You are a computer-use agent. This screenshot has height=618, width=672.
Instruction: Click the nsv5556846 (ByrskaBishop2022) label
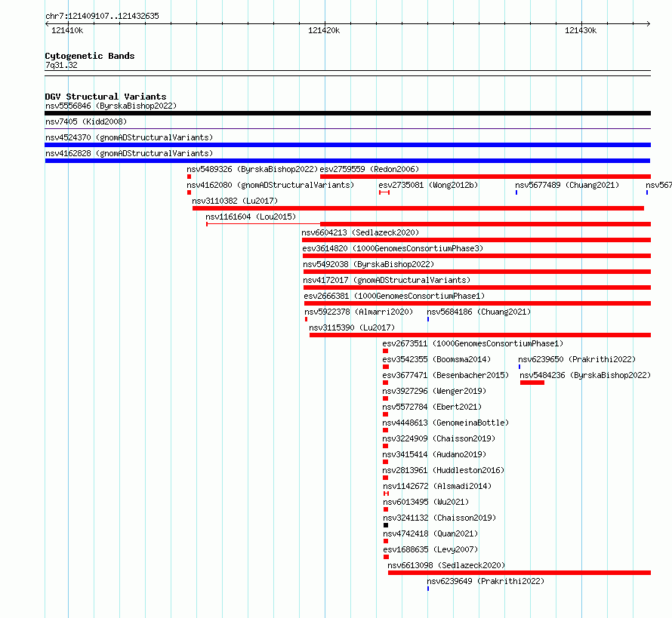[x=111, y=106]
